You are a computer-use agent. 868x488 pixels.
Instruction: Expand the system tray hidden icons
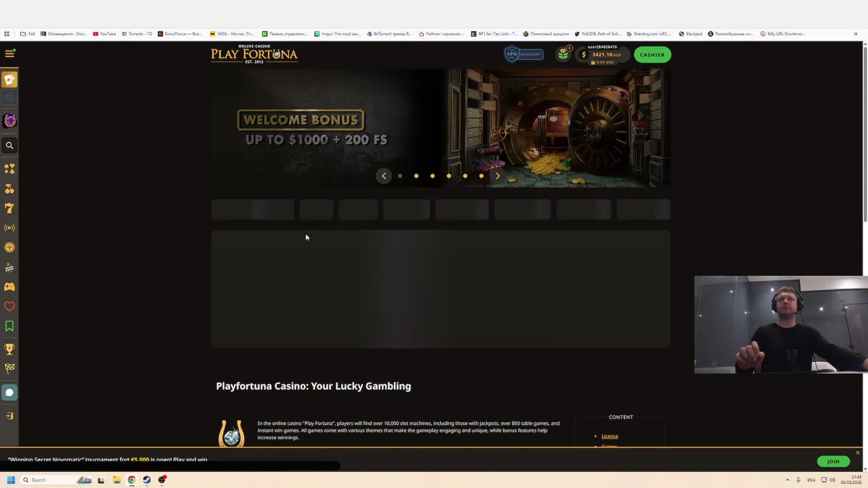click(787, 480)
